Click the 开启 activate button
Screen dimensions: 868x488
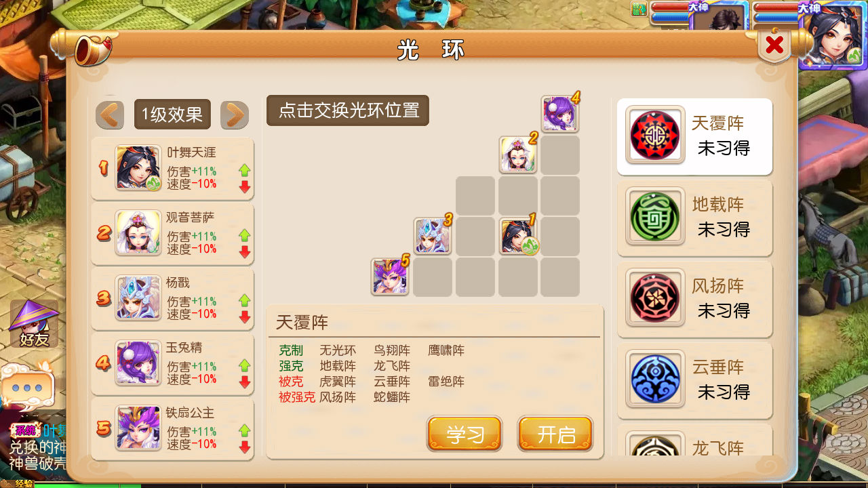pos(555,434)
